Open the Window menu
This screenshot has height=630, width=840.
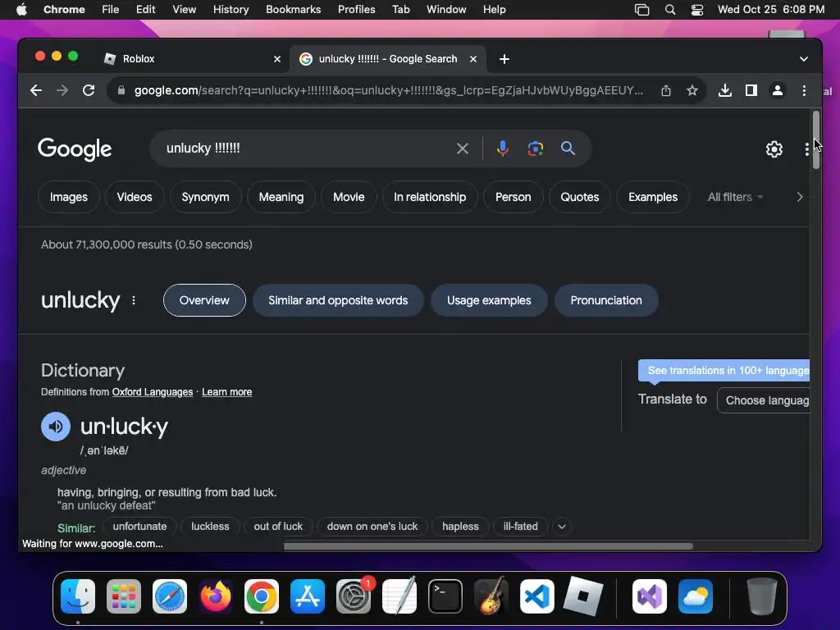coord(446,10)
